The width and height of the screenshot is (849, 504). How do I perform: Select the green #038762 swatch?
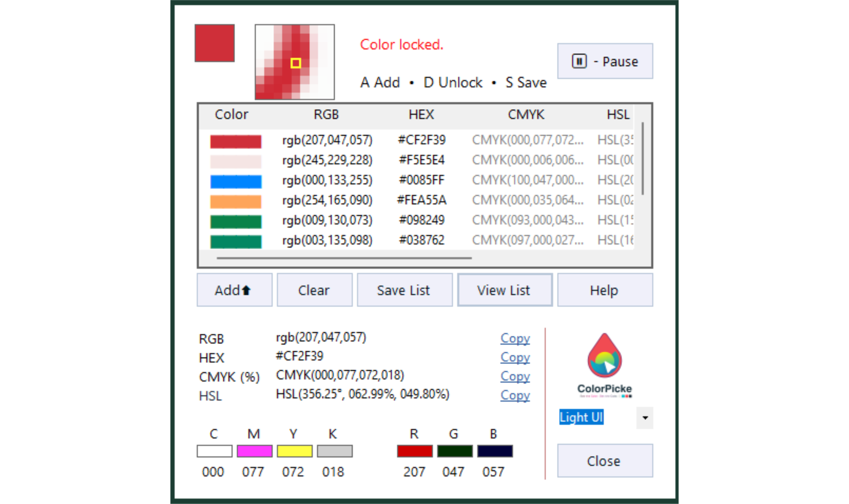click(236, 241)
